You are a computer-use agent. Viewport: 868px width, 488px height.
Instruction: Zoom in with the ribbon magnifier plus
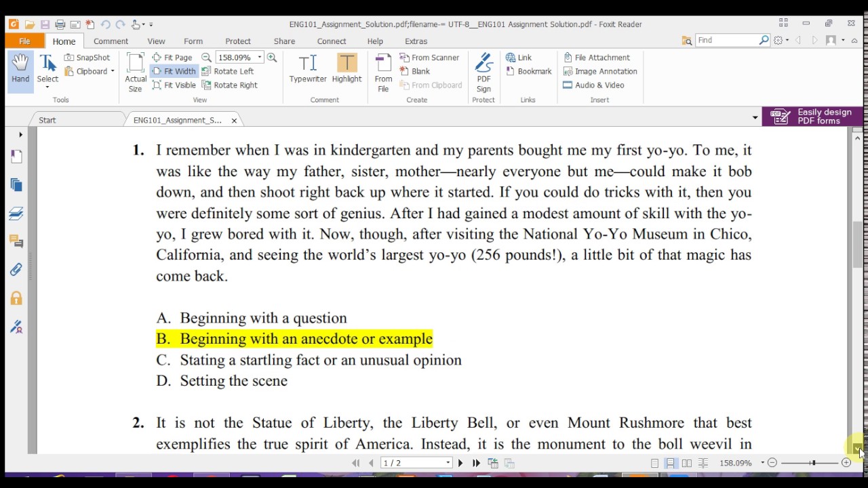[272, 58]
